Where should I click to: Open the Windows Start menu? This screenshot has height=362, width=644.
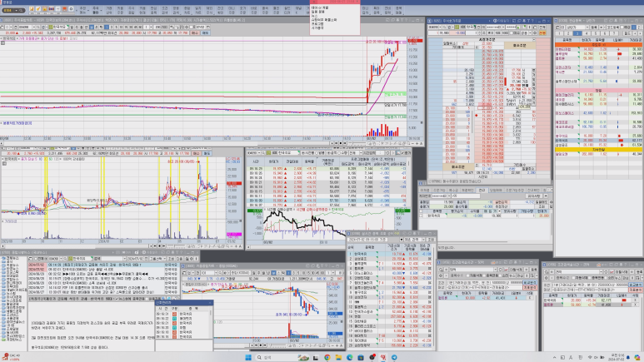pyautogui.click(x=248, y=358)
